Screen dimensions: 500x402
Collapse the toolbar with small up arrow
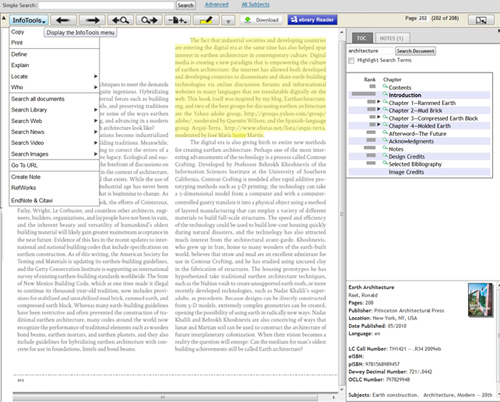pyautogui.click(x=4, y=18)
